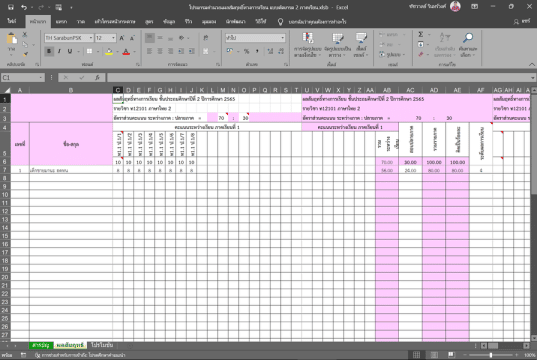Open the TH SarabunPSK font name dropdown

coord(91,38)
